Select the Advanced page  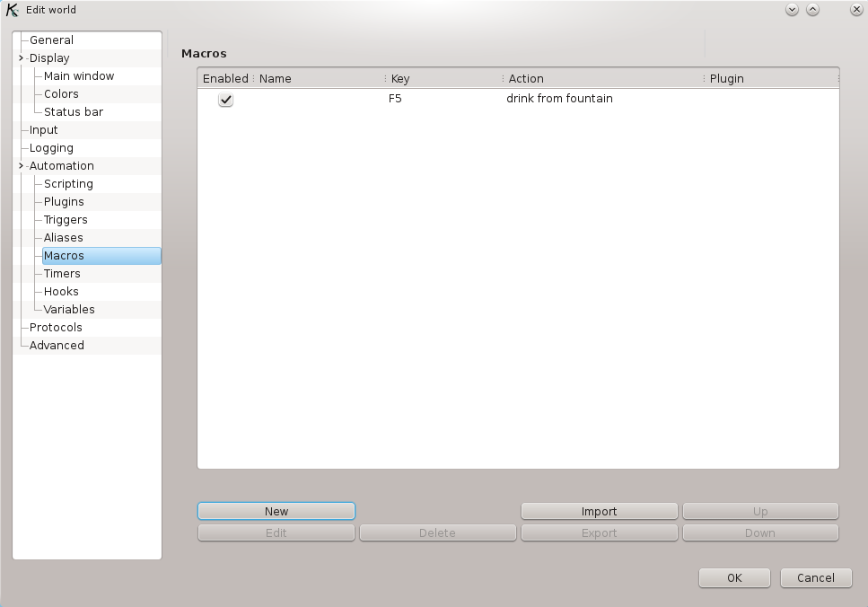pyautogui.click(x=57, y=345)
